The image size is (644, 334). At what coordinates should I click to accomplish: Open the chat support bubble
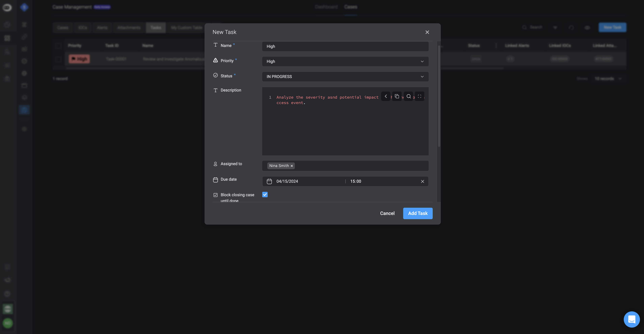point(632,319)
